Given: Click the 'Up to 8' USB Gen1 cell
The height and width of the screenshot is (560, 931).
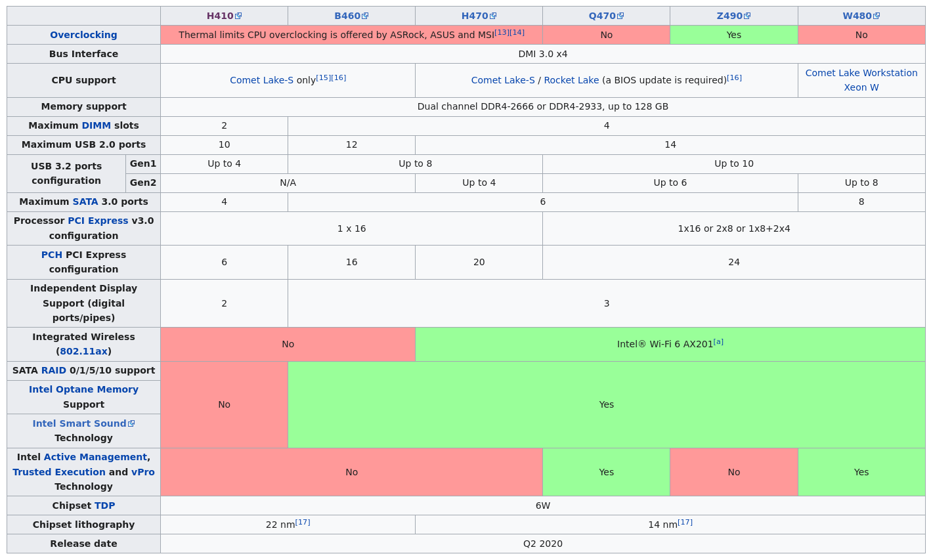Looking at the screenshot, I should tap(415, 163).
